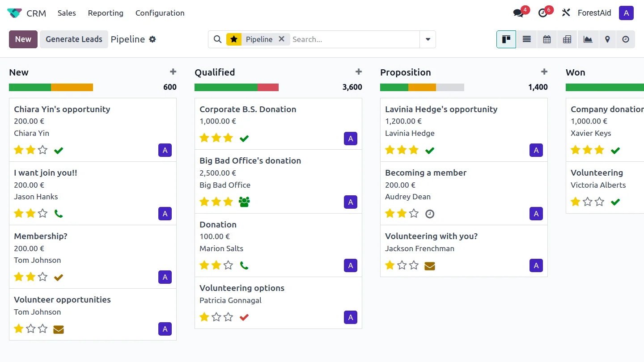The width and height of the screenshot is (644, 362).
Task: Open the Pipeline settings gear
Action: [153, 39]
